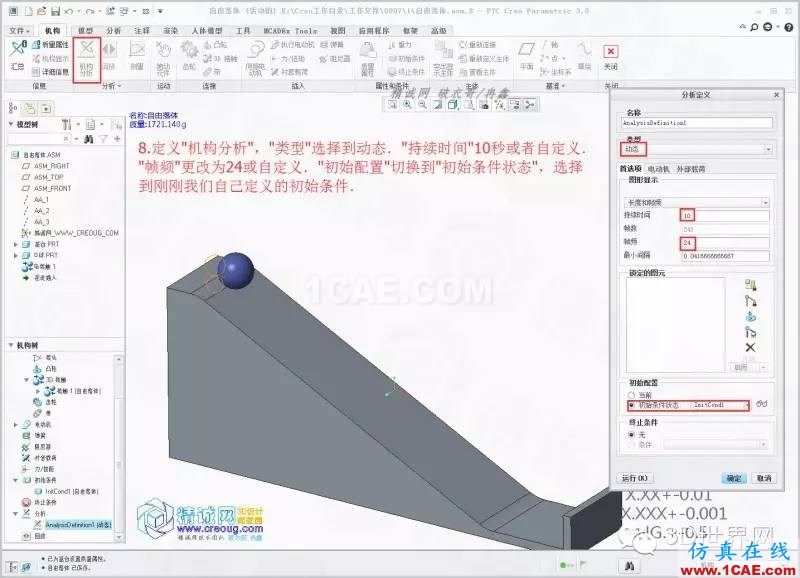Switch to the 模型 ribbon tab
The height and width of the screenshot is (578, 800).
[x=85, y=31]
